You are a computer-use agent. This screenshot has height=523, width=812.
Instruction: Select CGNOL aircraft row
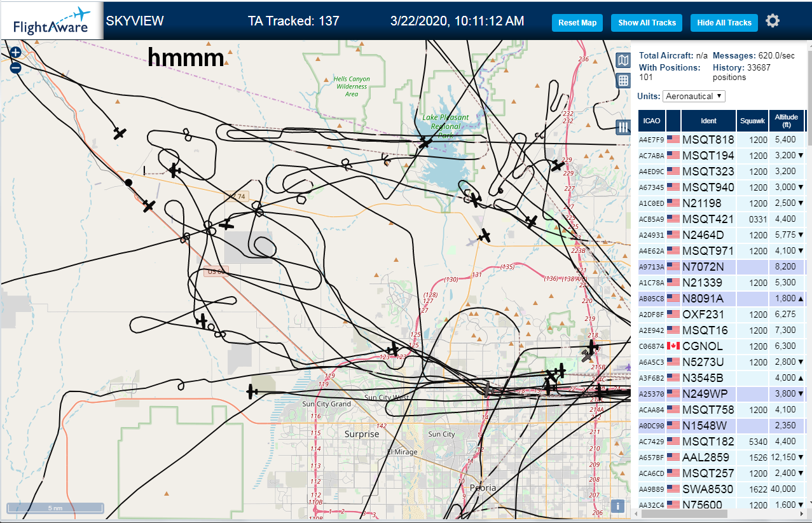(x=722, y=346)
